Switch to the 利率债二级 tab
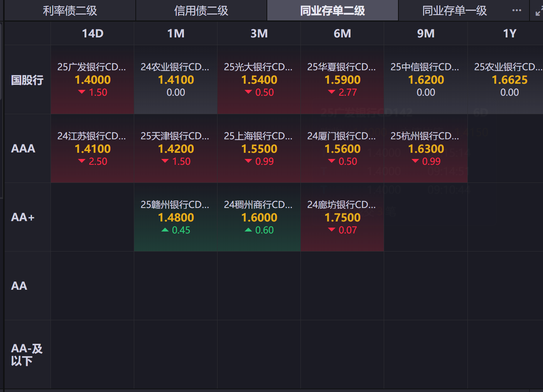The width and height of the screenshot is (543, 392). pos(70,10)
